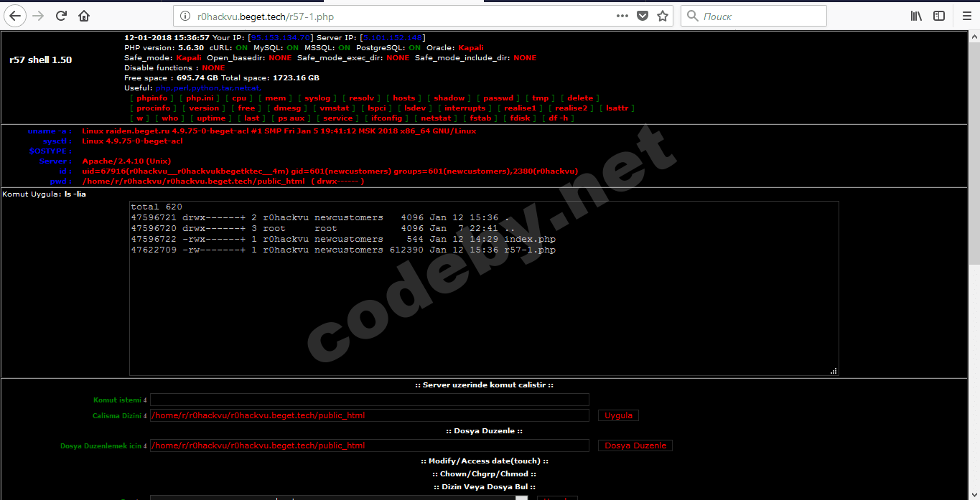The width and height of the screenshot is (980, 500).
Task: Open the Firefox hamburger menu
Action: 966,16
